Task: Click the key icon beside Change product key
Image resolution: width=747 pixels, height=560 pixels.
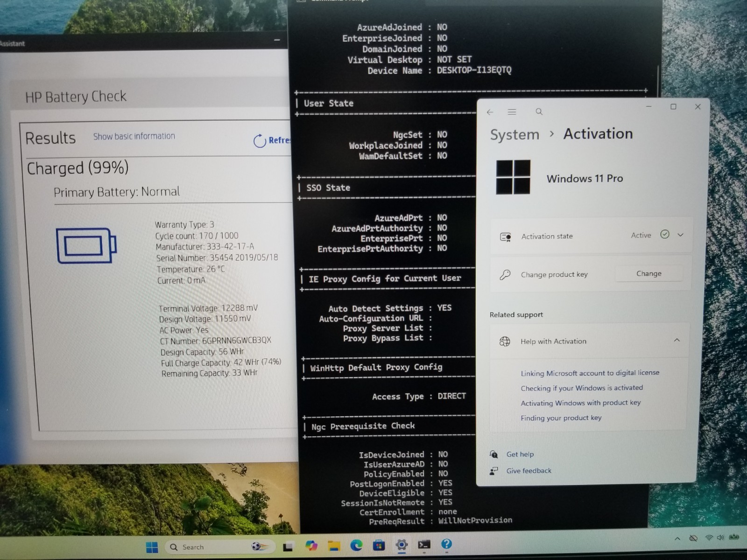Action: pos(505,275)
